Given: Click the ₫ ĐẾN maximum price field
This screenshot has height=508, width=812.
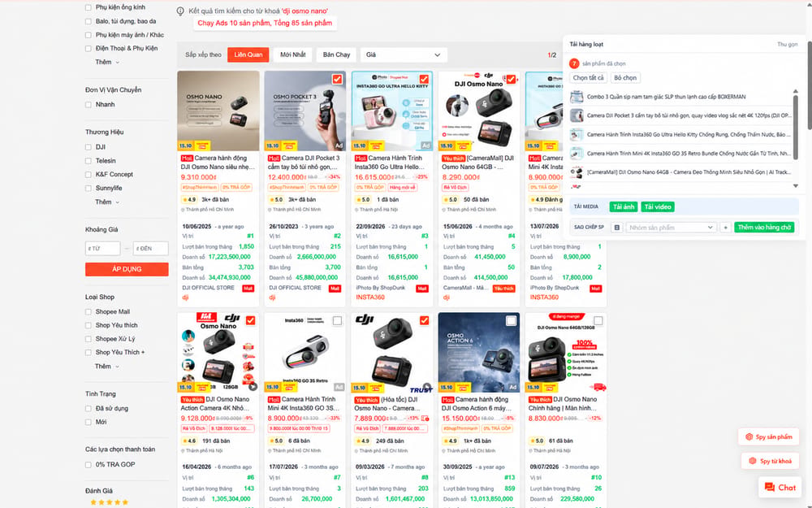Looking at the screenshot, I should click(x=151, y=249).
